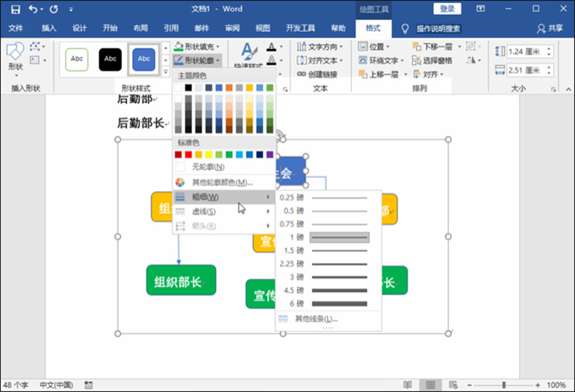Pick the orange theme color swatch
The height and width of the screenshot is (392, 575).
click(x=229, y=87)
